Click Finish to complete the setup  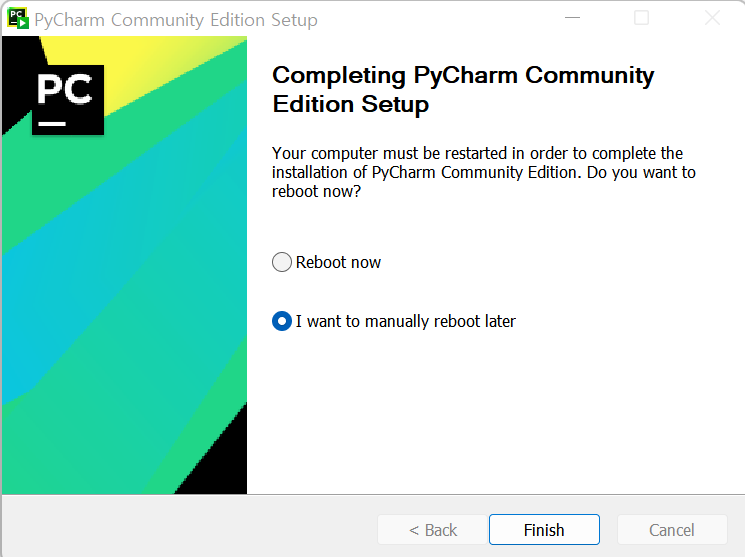[544, 529]
